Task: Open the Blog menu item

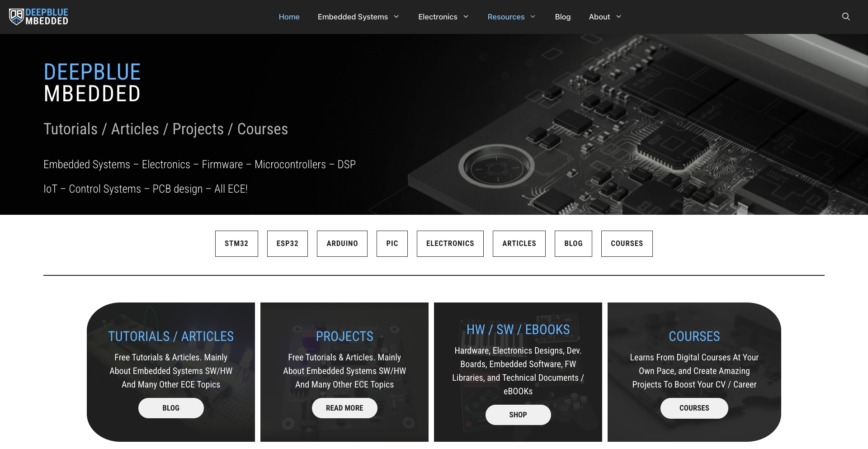Action: pos(562,17)
